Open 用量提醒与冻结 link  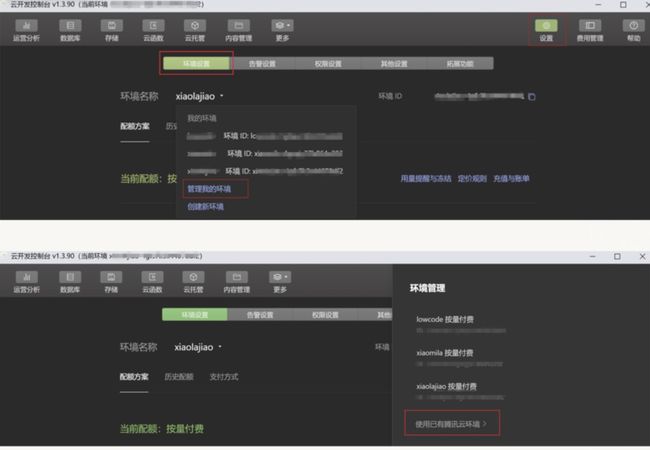[x=426, y=179]
